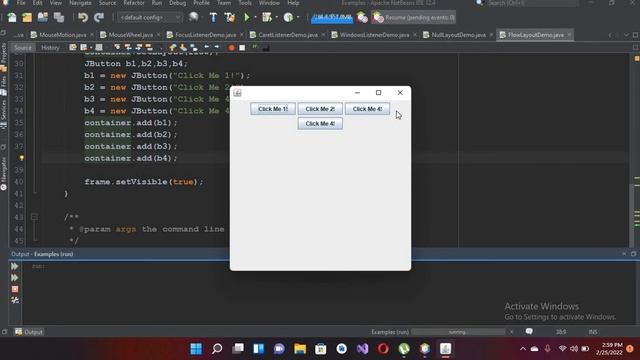
Task: Click the Click Me 2! button in Java window
Action: (320, 109)
